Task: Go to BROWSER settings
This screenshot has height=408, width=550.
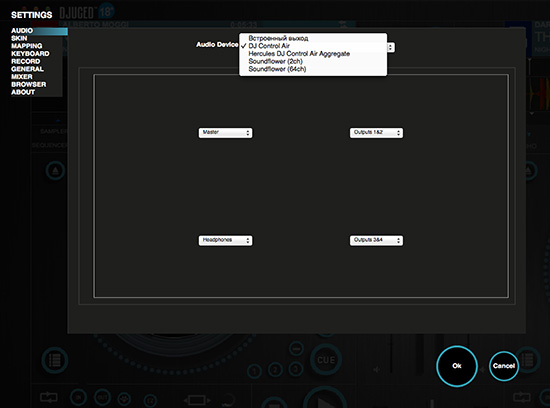Action: click(29, 85)
